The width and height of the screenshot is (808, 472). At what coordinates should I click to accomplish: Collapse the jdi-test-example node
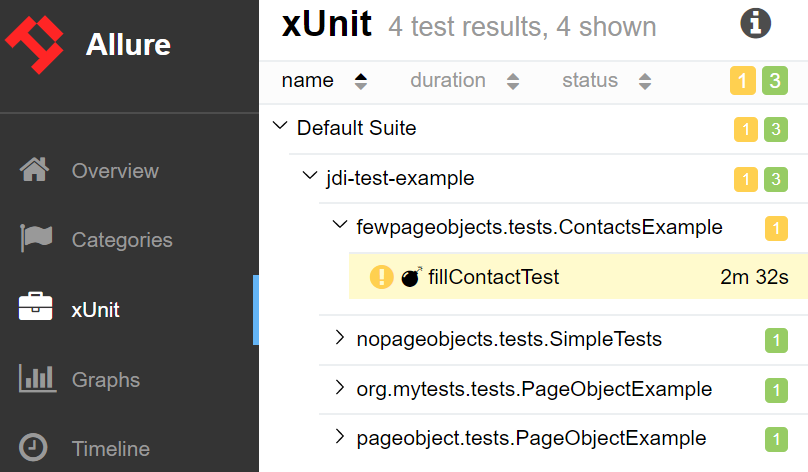309,178
